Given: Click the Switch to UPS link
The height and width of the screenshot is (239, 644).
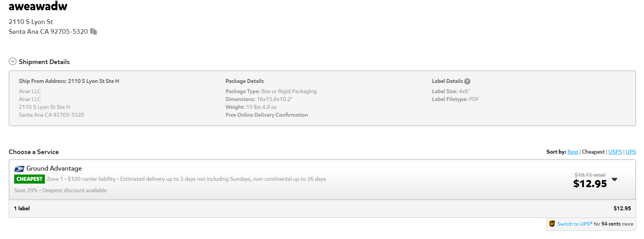Looking at the screenshot, I should [575, 224].
